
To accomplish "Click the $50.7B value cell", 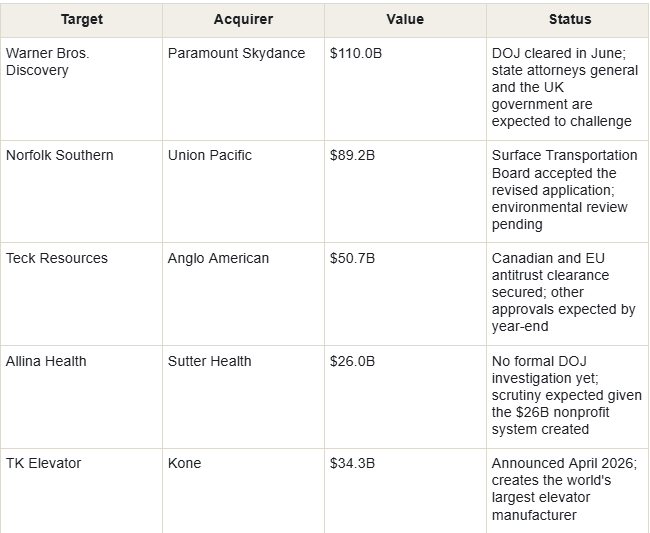I will [x=405, y=294].
